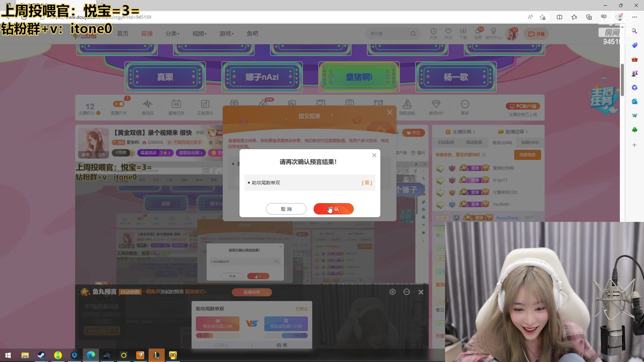
Task: Open the 房间VIP panel
Action: pos(435,107)
